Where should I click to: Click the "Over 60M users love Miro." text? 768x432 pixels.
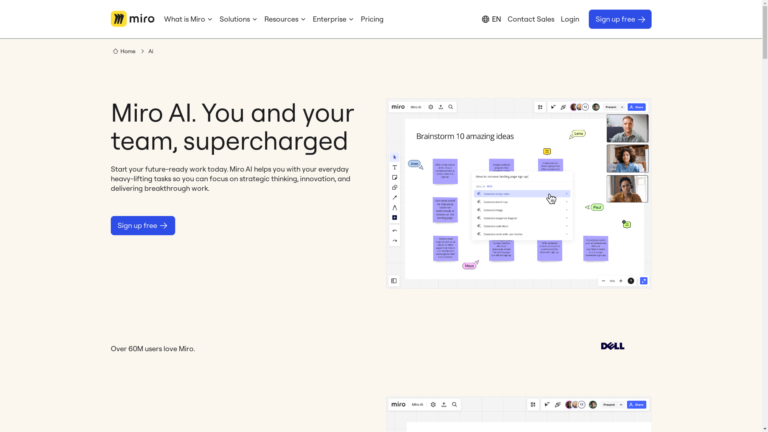153,349
